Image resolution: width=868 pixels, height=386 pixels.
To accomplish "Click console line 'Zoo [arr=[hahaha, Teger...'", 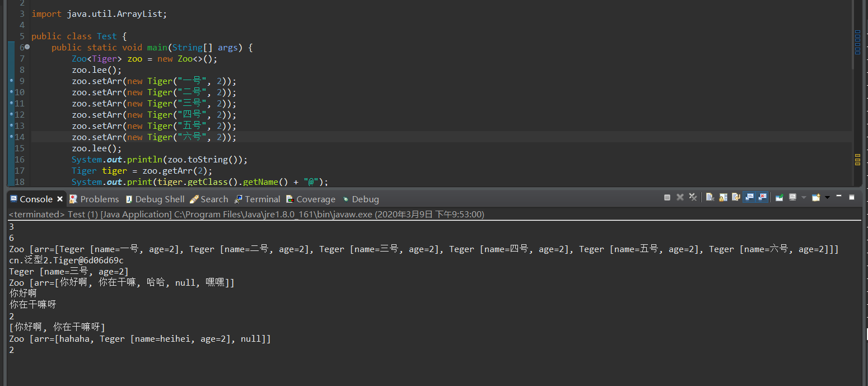I will point(140,339).
